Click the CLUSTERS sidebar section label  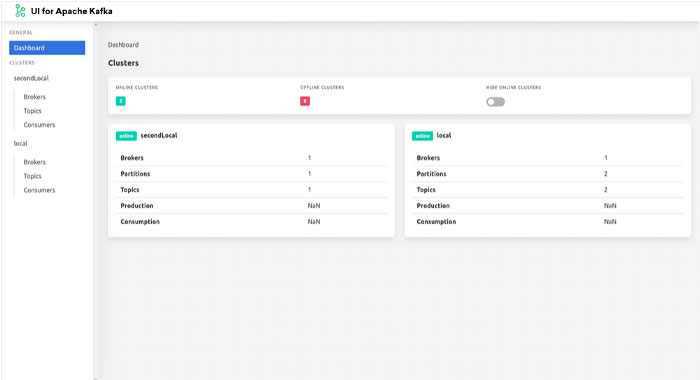coord(22,63)
